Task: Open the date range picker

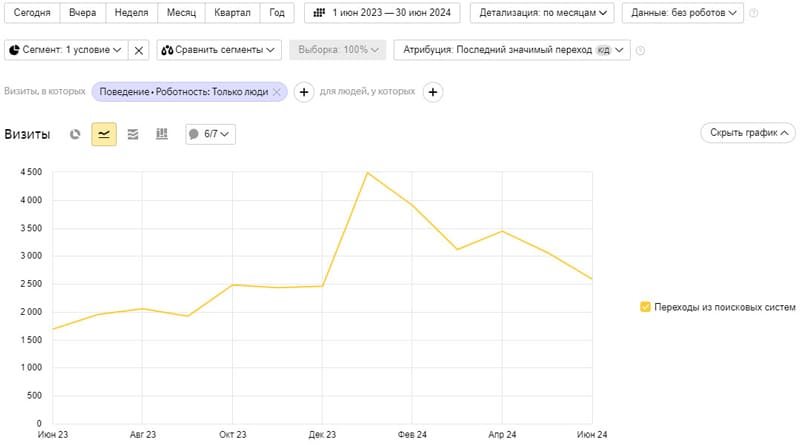Action: point(382,13)
